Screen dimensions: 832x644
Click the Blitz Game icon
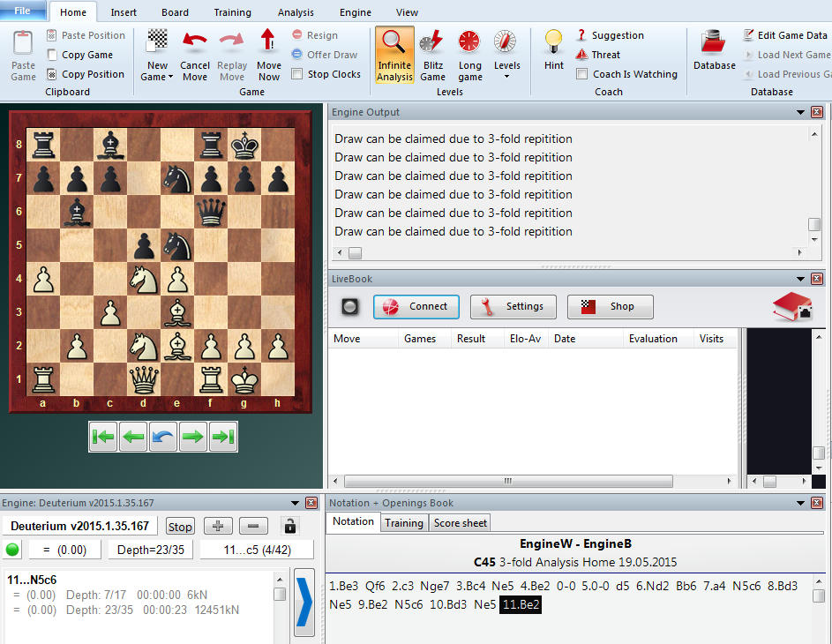click(x=432, y=55)
